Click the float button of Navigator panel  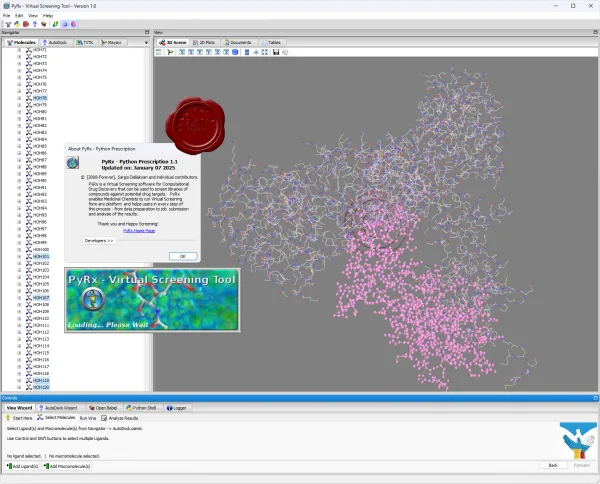point(147,33)
